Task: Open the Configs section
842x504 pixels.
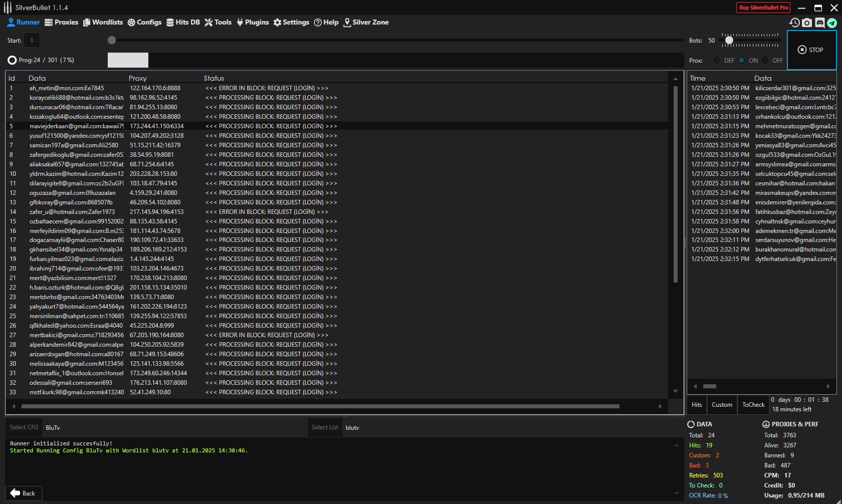Action: 144,23
